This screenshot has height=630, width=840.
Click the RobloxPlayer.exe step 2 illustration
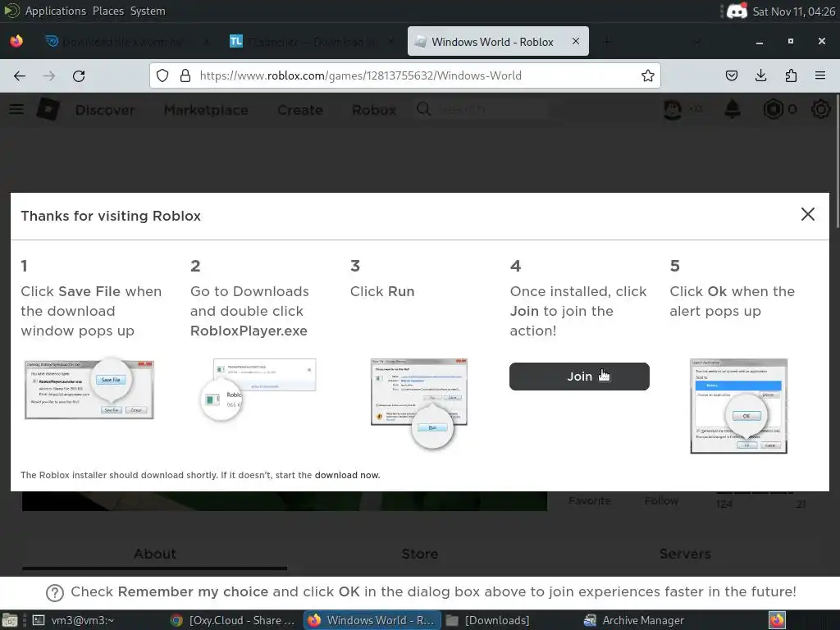click(x=258, y=390)
